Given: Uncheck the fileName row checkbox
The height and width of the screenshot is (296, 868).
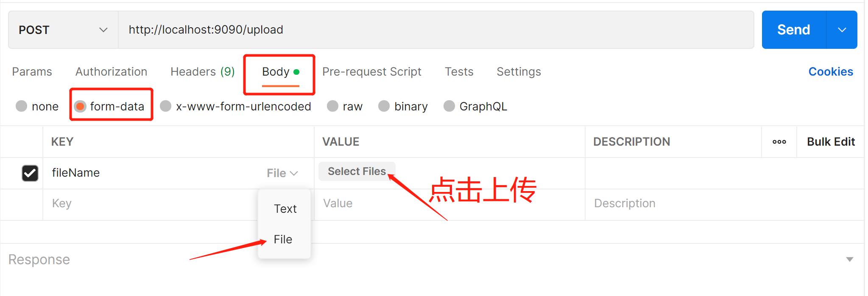Looking at the screenshot, I should pos(30,173).
